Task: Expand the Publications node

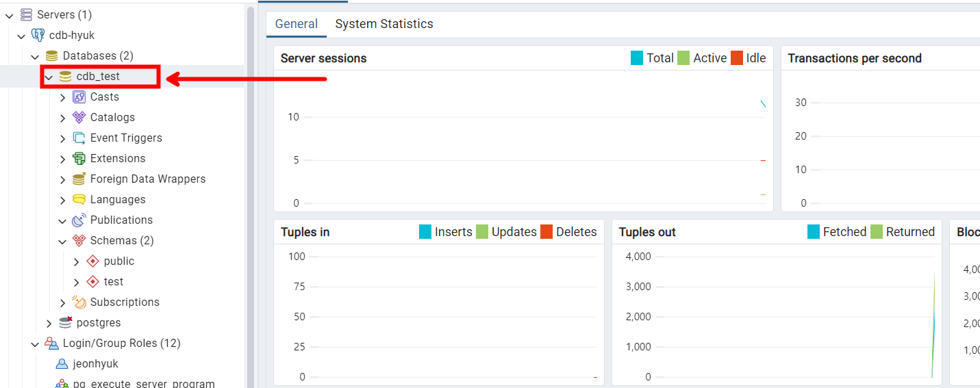Action: (x=62, y=220)
